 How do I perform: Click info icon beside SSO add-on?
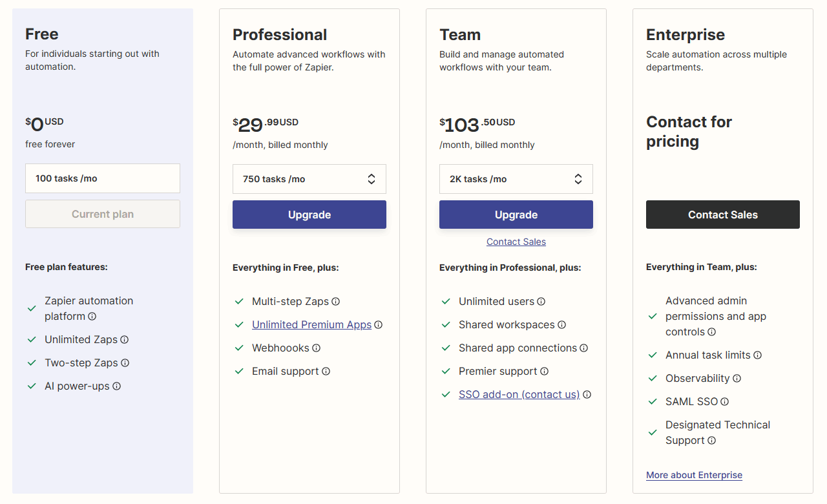pos(587,395)
